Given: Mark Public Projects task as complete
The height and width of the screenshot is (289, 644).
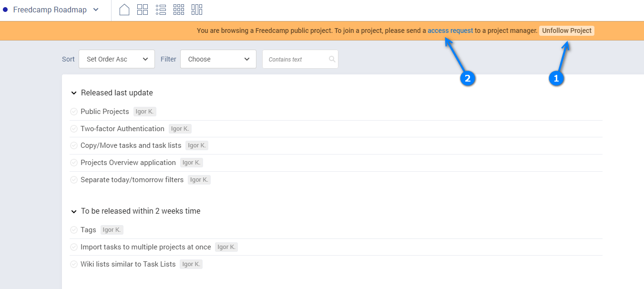Looking at the screenshot, I should (x=74, y=112).
